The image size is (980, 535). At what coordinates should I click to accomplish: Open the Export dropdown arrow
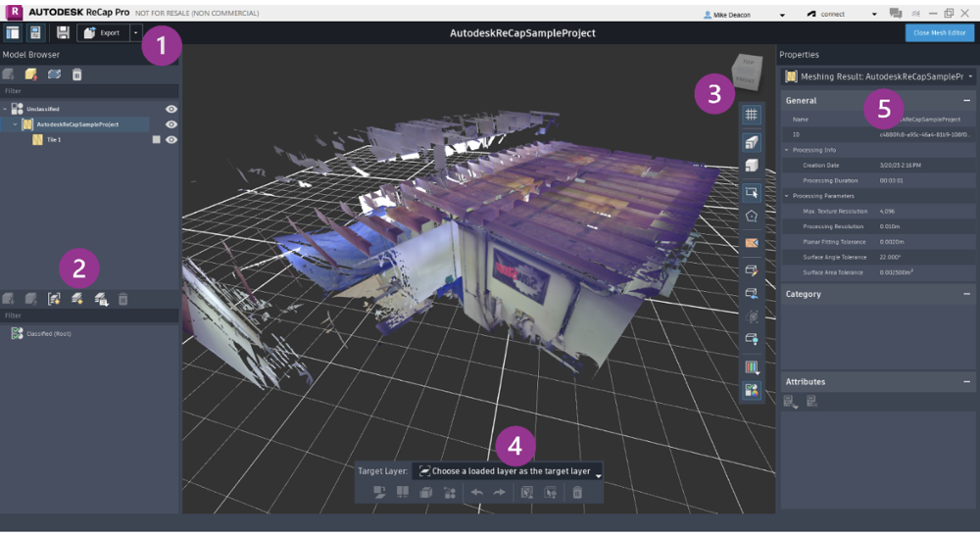point(135,32)
